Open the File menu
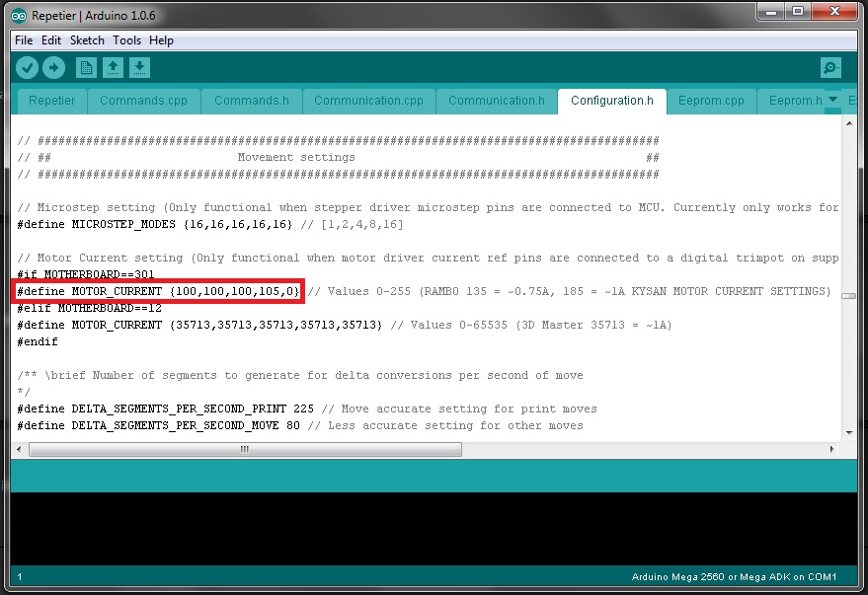This screenshot has height=595, width=868. (x=24, y=40)
